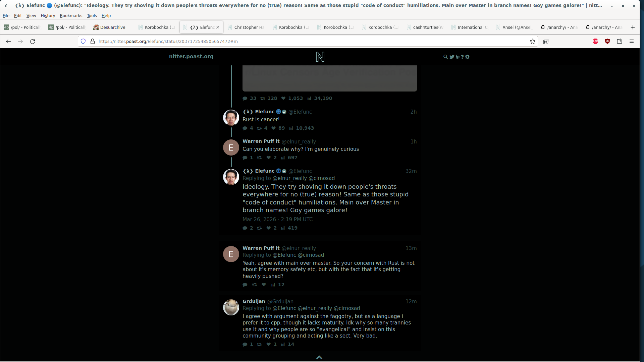Bookmark this page with star icon
Image resolution: width=644 pixels, height=362 pixels.
pyautogui.click(x=532, y=41)
